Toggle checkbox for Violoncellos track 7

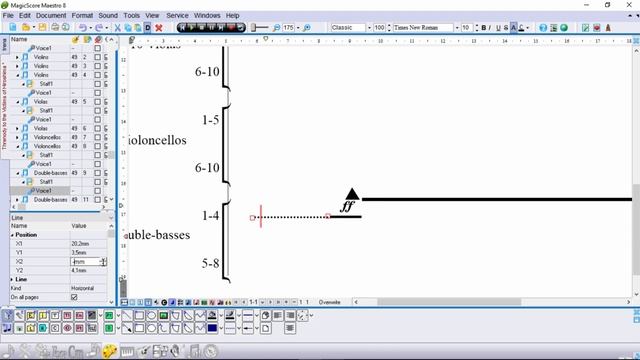(98, 137)
